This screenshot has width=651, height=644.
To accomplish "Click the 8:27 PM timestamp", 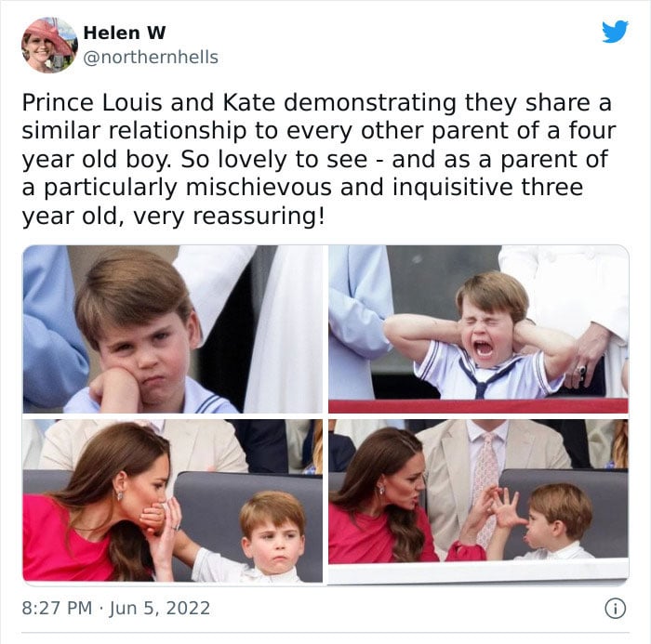I will coord(57,609).
